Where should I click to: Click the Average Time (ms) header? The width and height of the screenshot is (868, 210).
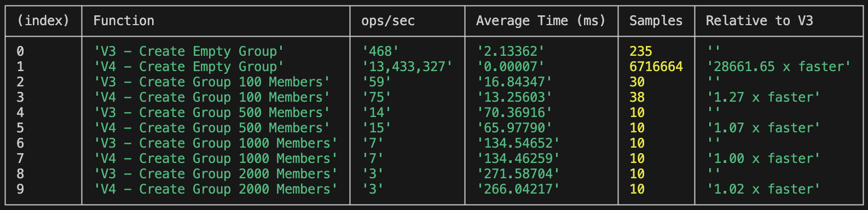click(x=541, y=21)
